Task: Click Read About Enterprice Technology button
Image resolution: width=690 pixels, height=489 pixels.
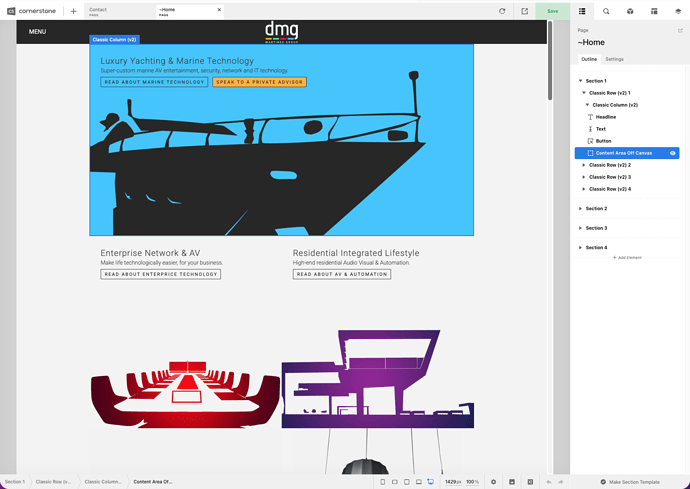Action: [161, 274]
